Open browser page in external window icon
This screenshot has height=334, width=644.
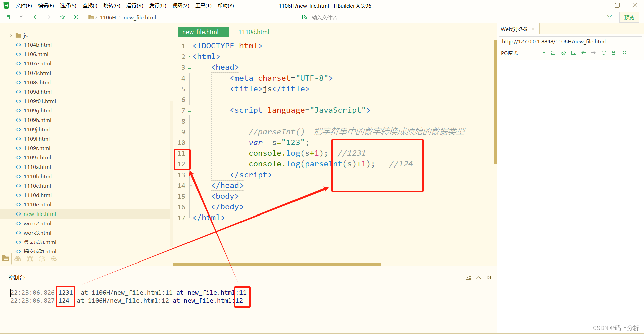tap(553, 53)
